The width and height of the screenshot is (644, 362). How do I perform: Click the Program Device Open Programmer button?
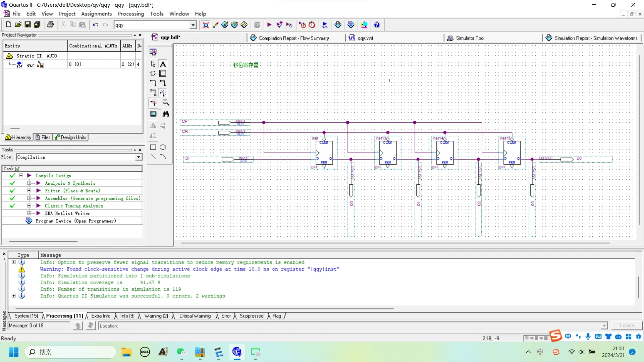[x=76, y=221]
